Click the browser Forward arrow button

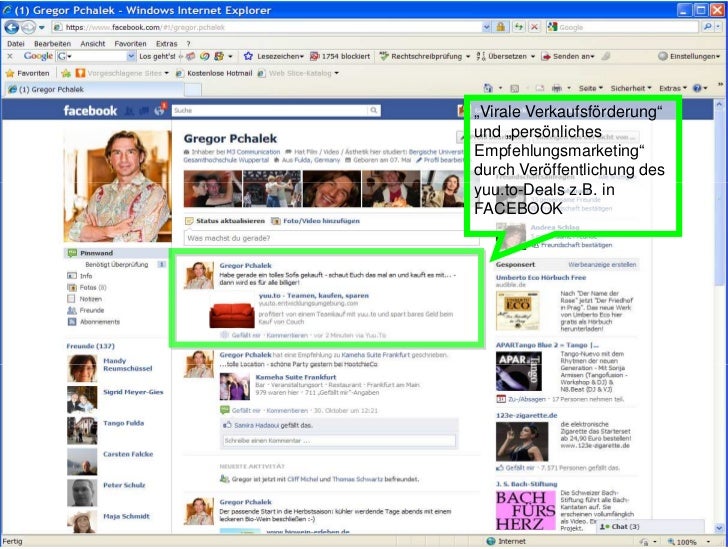coord(28,27)
